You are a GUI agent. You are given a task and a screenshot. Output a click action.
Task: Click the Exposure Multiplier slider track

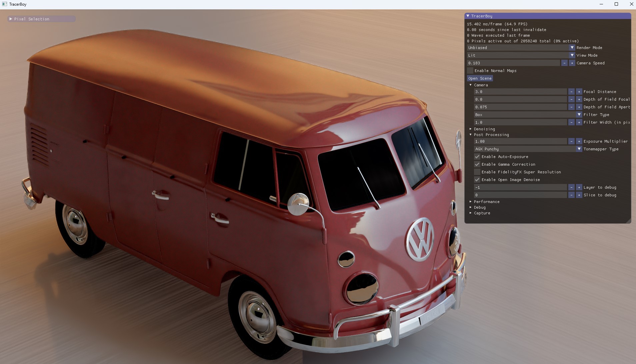click(520, 141)
